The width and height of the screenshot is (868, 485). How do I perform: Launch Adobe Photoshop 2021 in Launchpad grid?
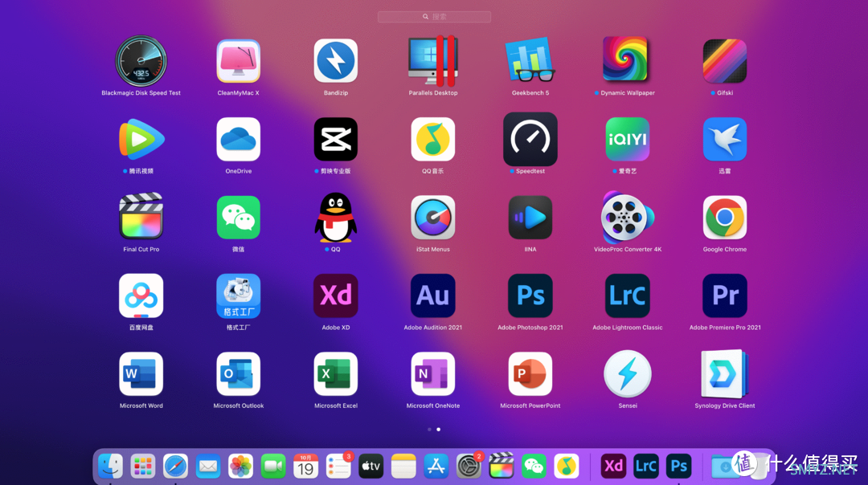pyautogui.click(x=530, y=295)
